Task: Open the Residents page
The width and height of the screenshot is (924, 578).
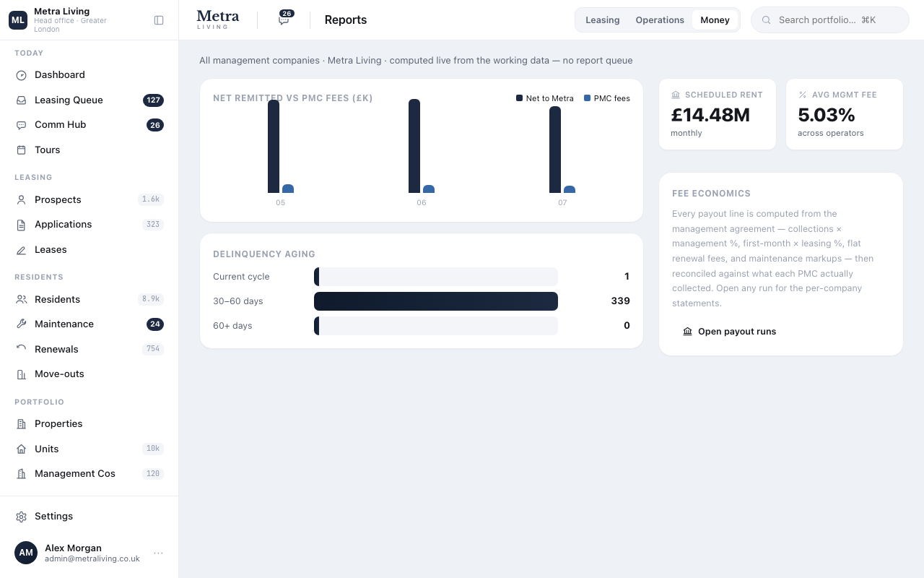Action: (x=90, y=300)
